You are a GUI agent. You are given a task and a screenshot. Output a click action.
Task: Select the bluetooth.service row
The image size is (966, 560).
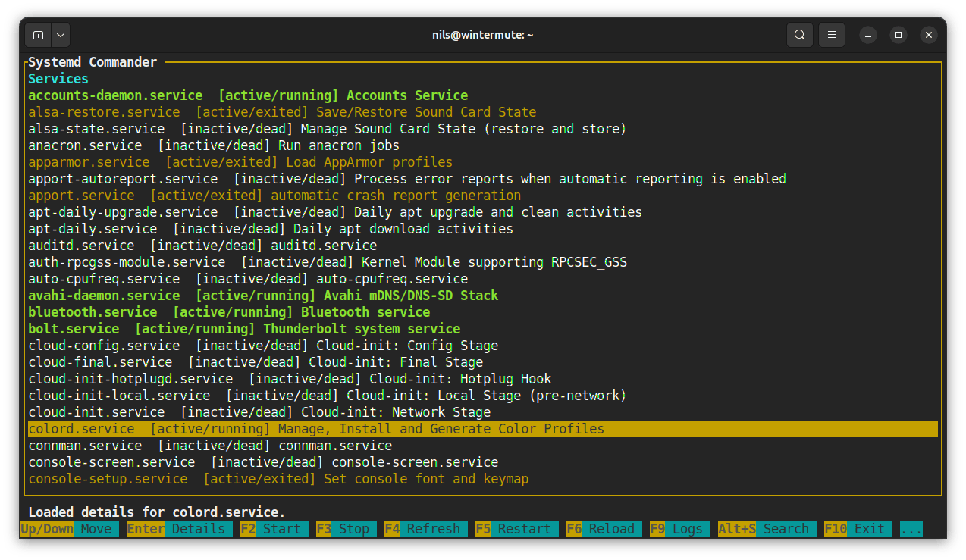pos(483,312)
